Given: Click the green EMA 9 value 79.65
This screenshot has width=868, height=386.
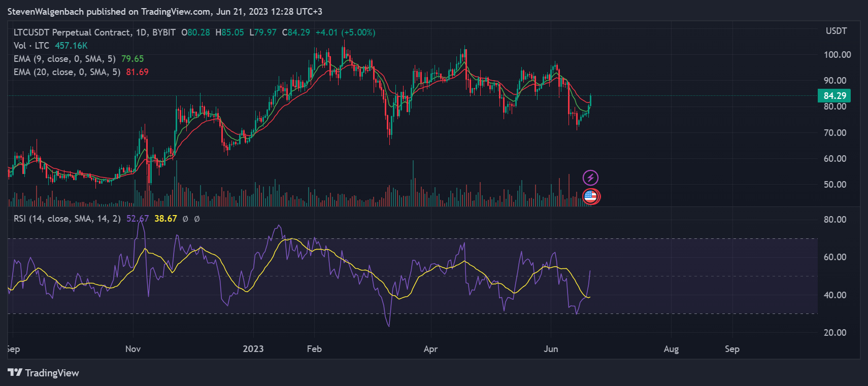Looking at the screenshot, I should click(132, 59).
